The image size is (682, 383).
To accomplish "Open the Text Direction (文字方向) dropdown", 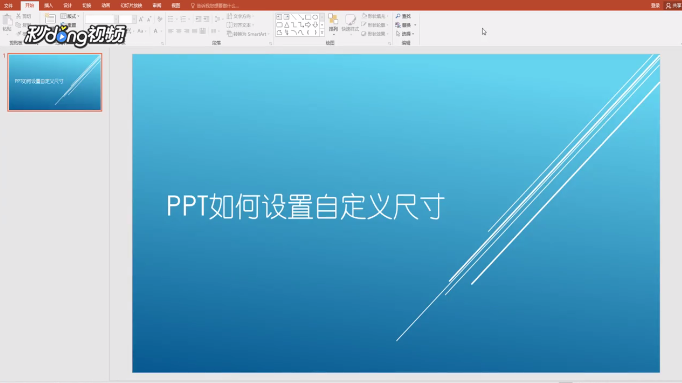I will [x=241, y=16].
